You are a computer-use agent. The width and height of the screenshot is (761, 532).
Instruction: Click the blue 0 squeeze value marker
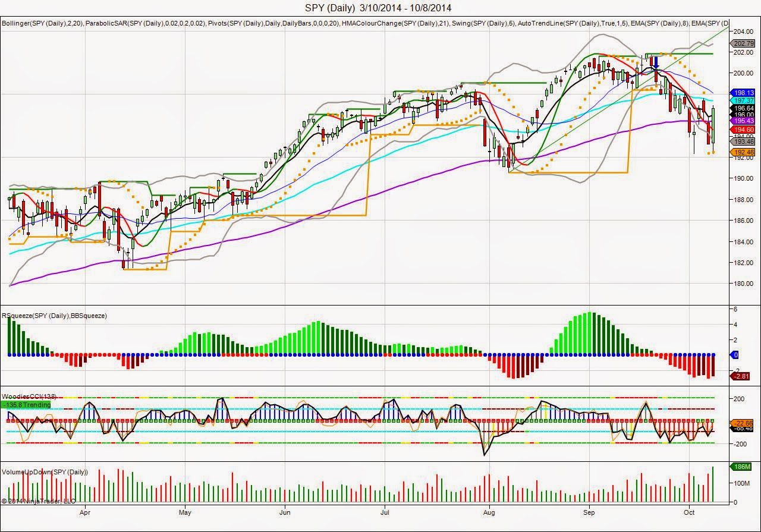[735, 355]
